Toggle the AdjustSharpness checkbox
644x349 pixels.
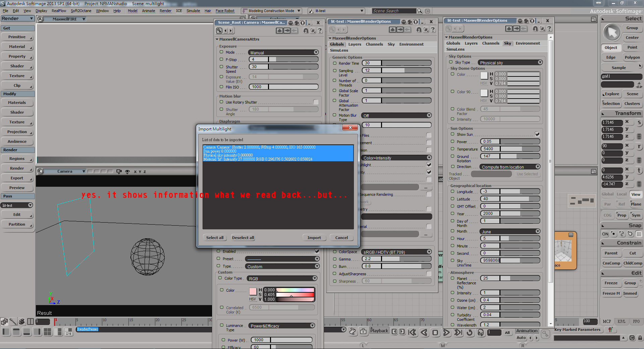[x=429, y=274]
